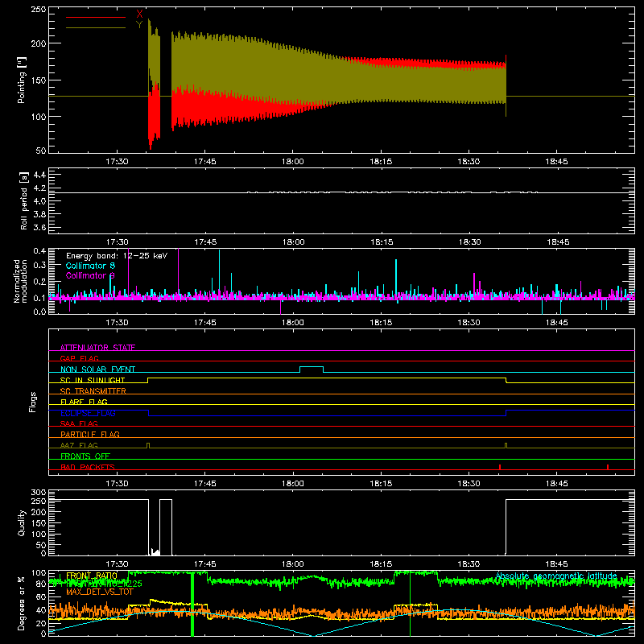Click the '17:45' tick under Roll period panel
Image resolution: width=644 pixels, height=644 pixels.
pyautogui.click(x=205, y=242)
